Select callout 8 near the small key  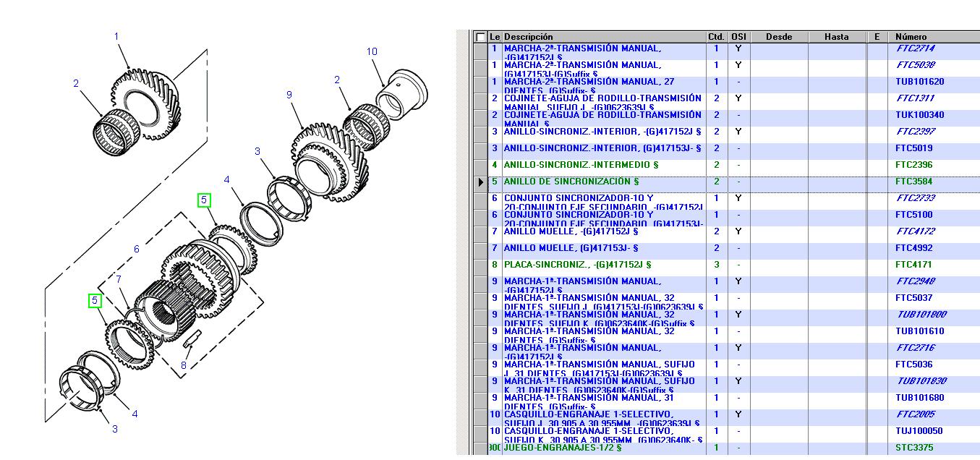tap(183, 365)
